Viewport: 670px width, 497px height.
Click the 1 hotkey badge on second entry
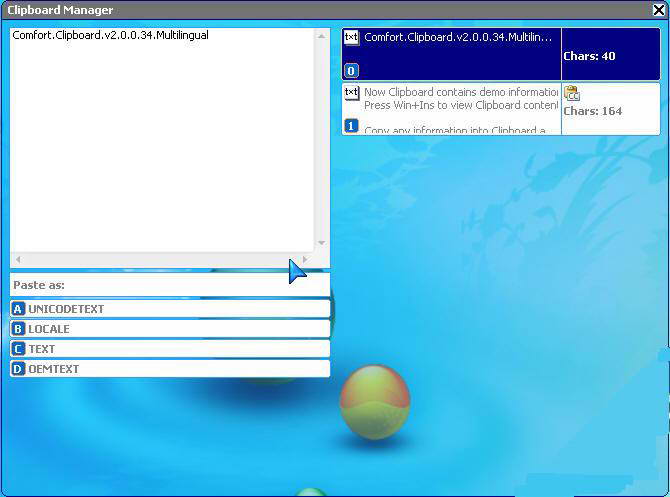[351, 126]
